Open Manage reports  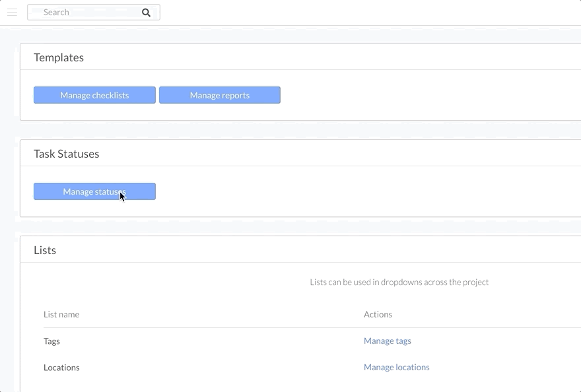(x=219, y=96)
